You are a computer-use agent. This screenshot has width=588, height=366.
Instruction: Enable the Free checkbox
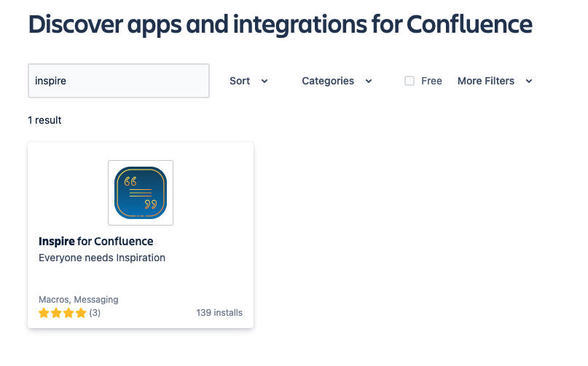(x=409, y=81)
